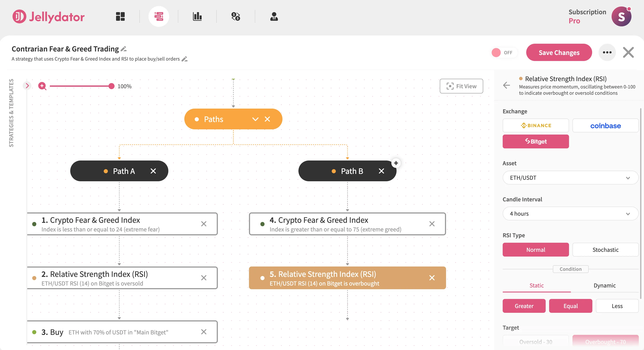Toggle the Equal condition

point(571,306)
